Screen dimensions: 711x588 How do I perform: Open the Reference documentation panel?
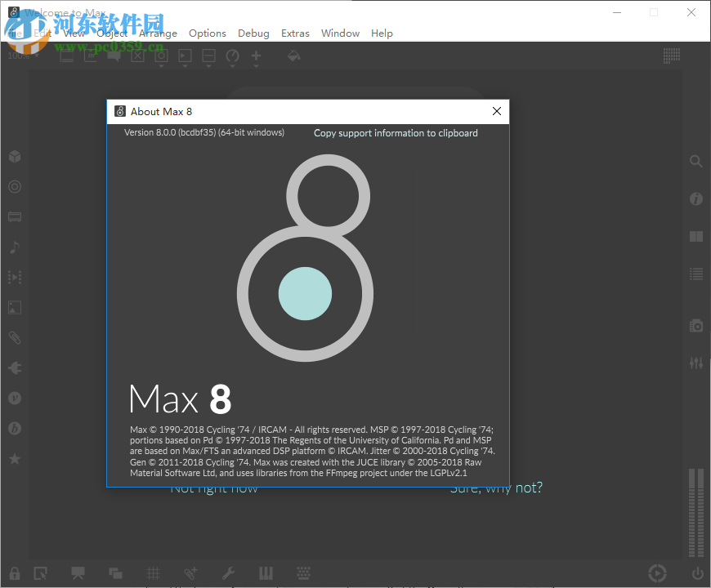coord(695,237)
